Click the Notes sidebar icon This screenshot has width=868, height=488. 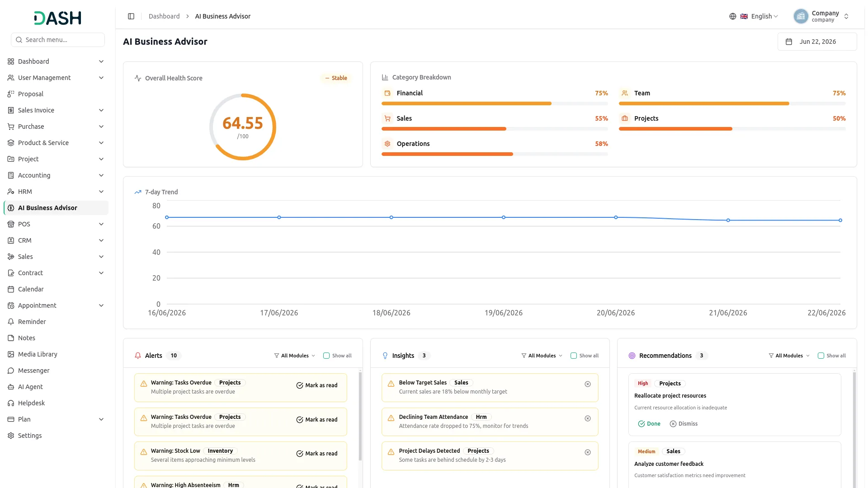pos(11,338)
